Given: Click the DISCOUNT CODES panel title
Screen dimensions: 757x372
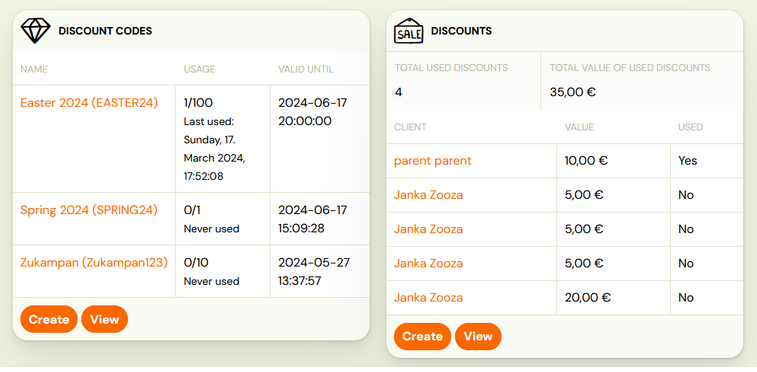Looking at the screenshot, I should coord(105,31).
